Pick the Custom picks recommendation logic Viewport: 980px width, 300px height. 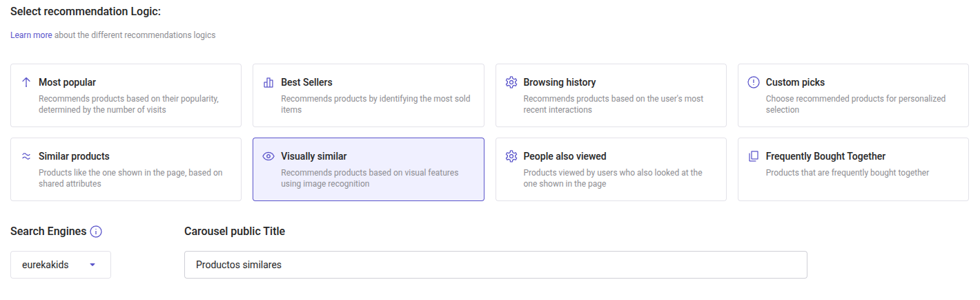(x=852, y=95)
